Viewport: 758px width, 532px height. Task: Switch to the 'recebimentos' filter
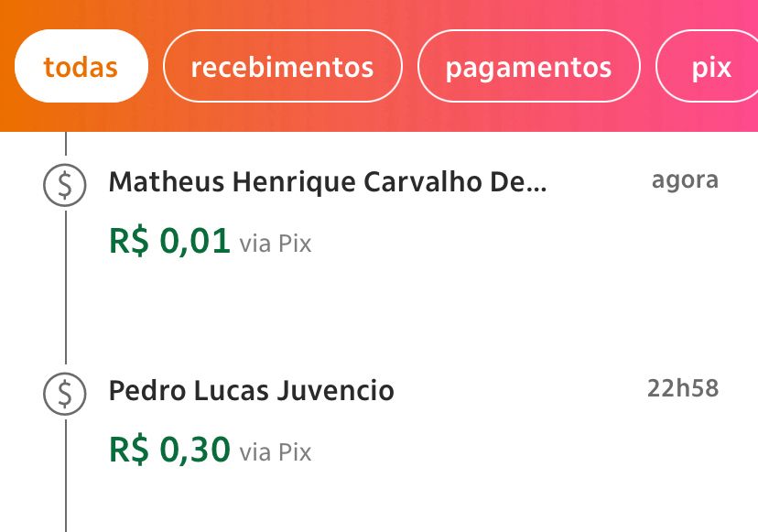pyautogui.click(x=282, y=67)
